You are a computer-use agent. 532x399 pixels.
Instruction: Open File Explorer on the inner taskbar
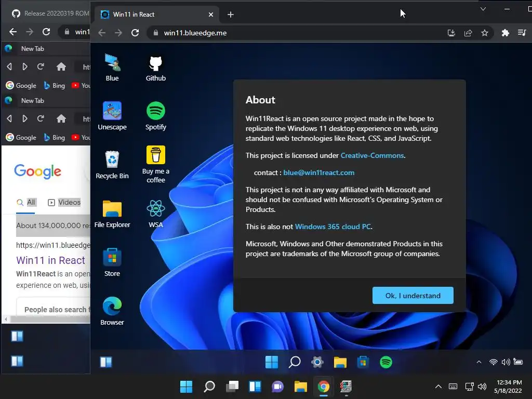point(340,362)
